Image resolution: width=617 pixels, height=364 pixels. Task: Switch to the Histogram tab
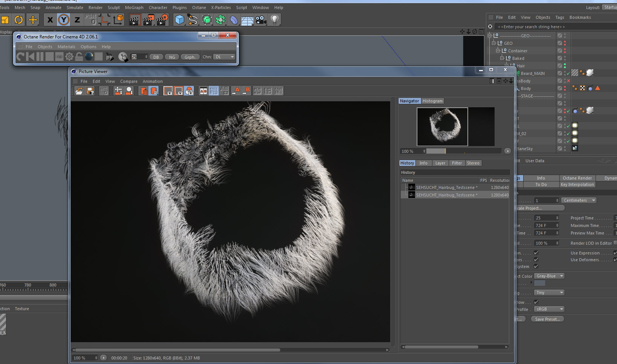click(x=432, y=101)
